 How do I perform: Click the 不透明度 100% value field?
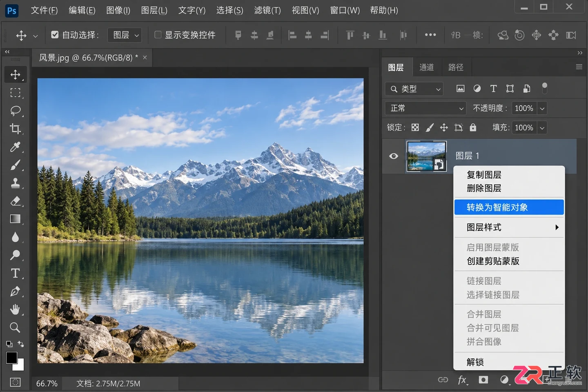(524, 108)
